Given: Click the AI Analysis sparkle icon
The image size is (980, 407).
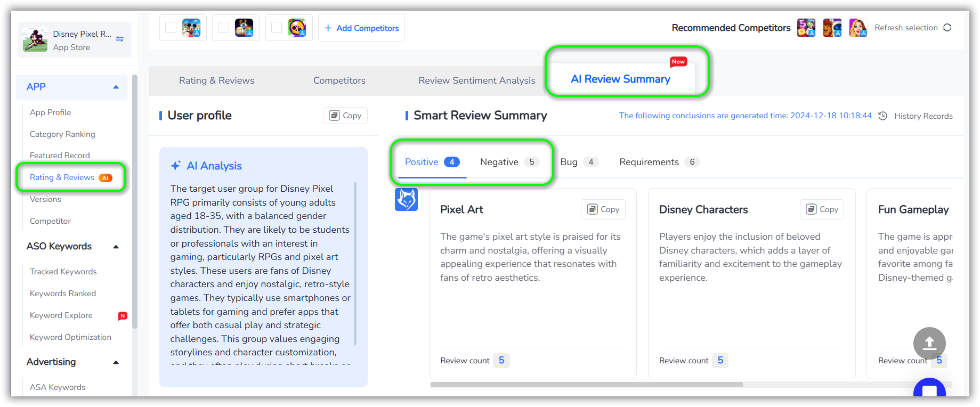Looking at the screenshot, I should coord(176,166).
